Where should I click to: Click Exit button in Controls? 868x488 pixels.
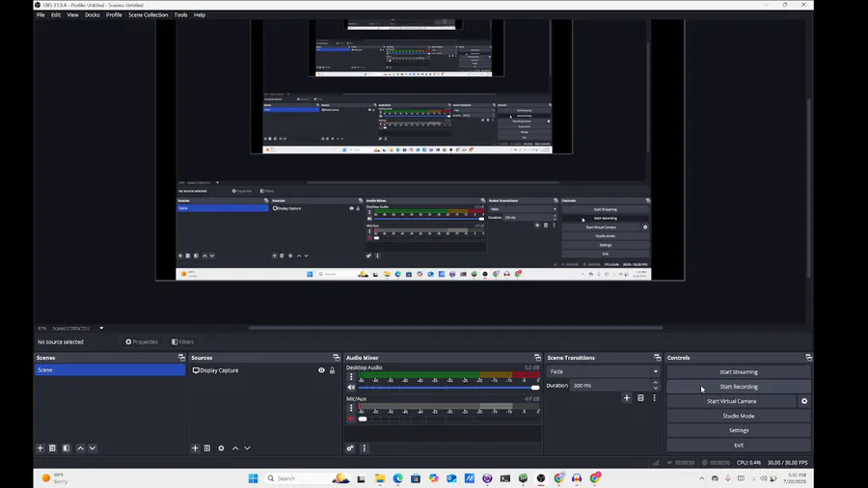(x=739, y=445)
